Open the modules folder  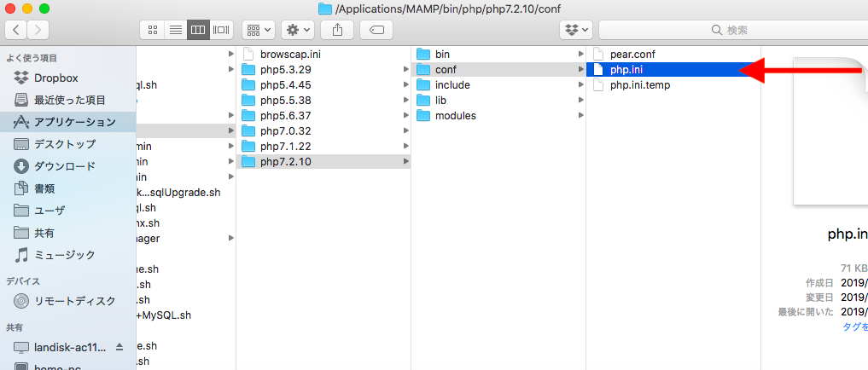(498, 116)
